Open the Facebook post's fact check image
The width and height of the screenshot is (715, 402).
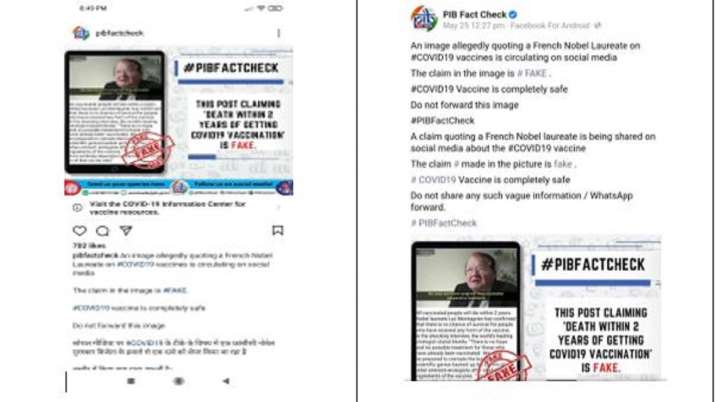(x=536, y=309)
